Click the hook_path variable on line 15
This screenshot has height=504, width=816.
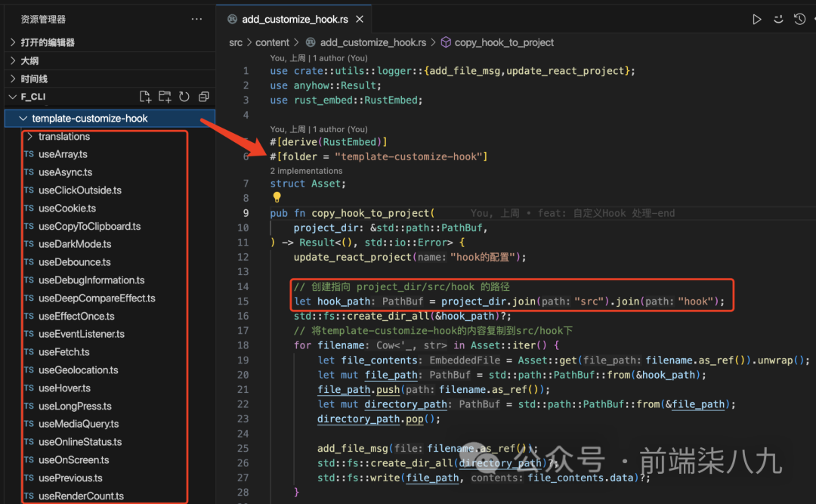click(x=343, y=301)
